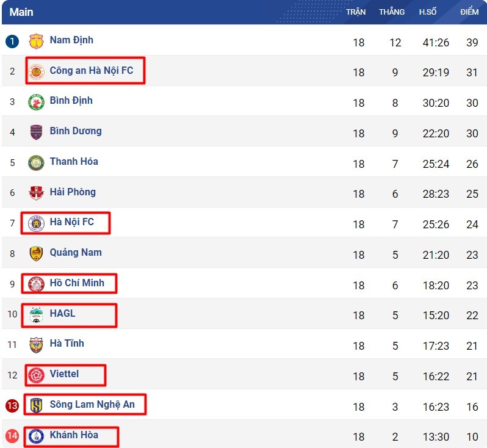Click the Hải Phòng team logo
This screenshot has width=487, height=448.
pos(37,193)
